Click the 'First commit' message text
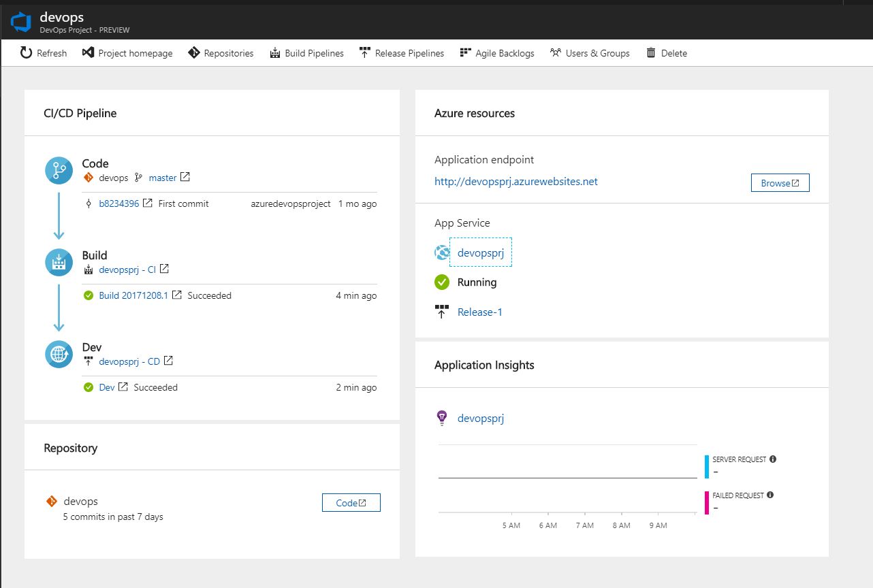 [x=184, y=203]
